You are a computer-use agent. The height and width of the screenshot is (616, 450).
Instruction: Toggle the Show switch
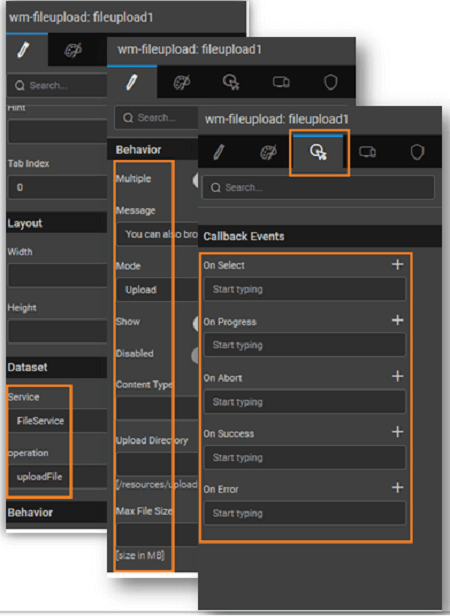point(195,323)
